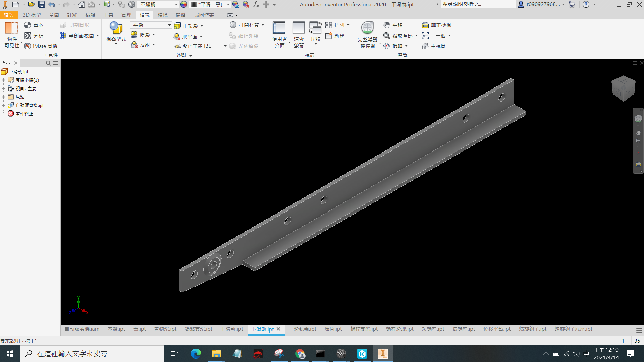Click the Open file folder icon
This screenshot has width=644, height=362.
31,4
